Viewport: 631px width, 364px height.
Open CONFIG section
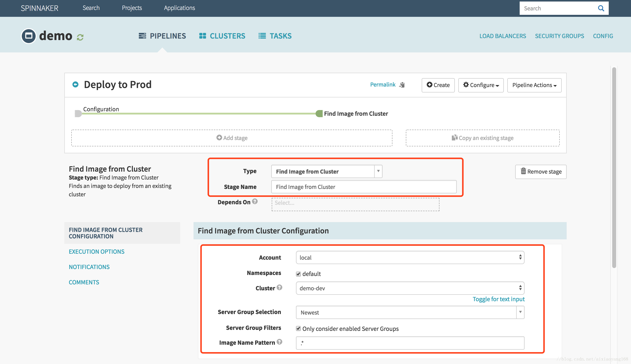point(603,36)
